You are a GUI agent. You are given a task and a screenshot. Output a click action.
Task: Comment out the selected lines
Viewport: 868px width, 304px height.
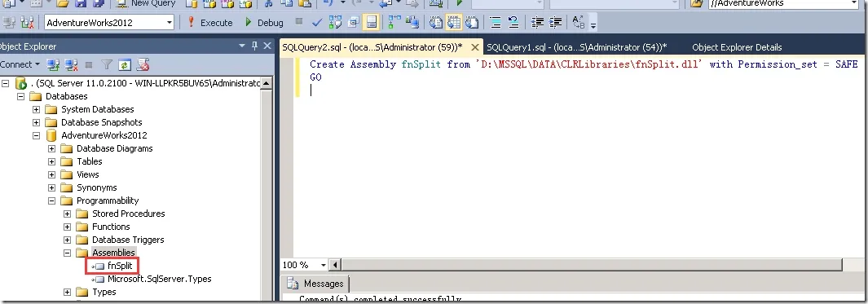[496, 23]
